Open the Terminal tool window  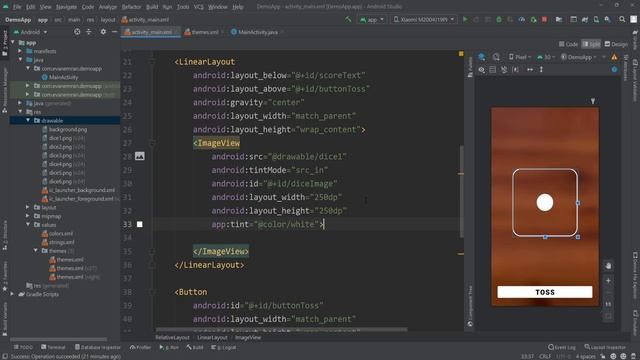53,347
